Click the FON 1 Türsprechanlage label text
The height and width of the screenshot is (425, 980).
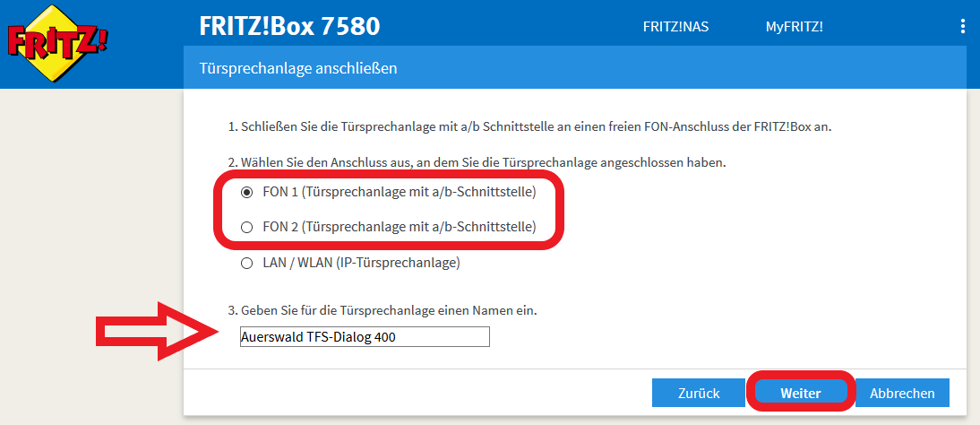coord(399,192)
